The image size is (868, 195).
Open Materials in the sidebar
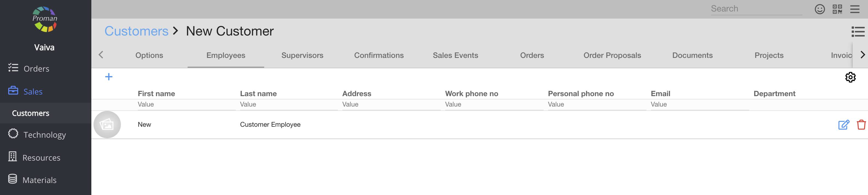click(x=39, y=180)
